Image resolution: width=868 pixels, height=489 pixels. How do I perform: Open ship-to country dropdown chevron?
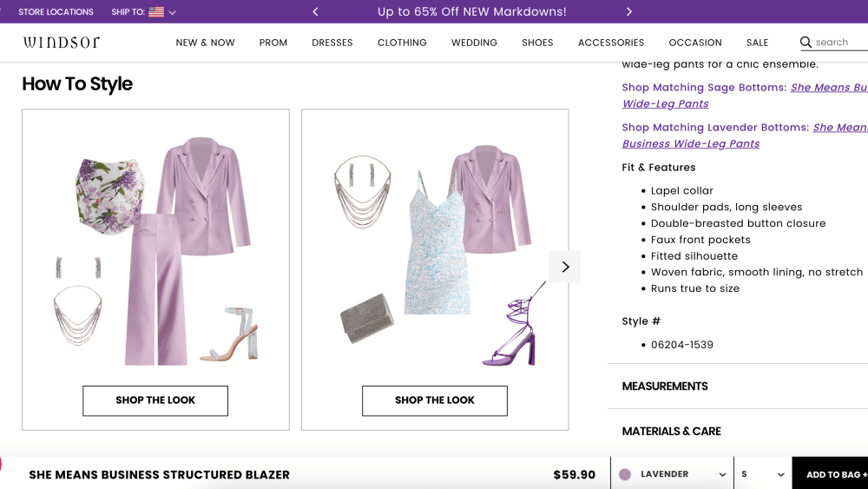[x=172, y=12]
